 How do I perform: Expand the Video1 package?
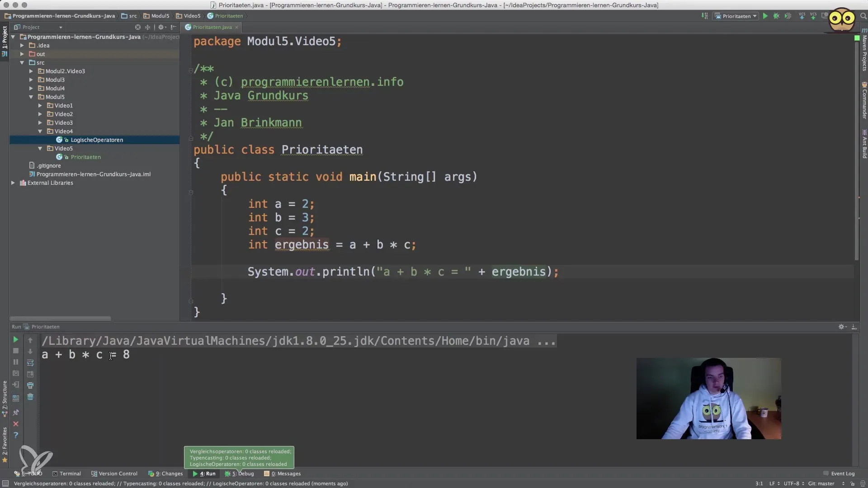40,106
